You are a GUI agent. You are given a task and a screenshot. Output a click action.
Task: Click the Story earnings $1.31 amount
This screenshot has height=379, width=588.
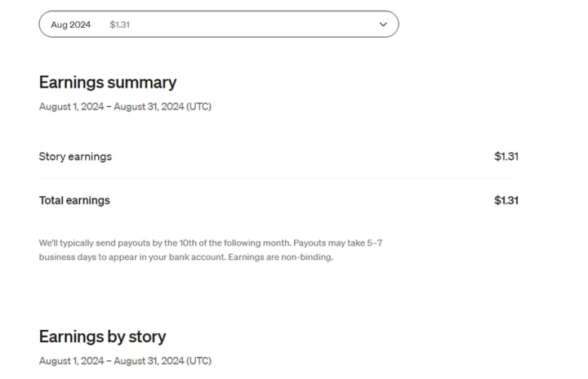pos(506,156)
